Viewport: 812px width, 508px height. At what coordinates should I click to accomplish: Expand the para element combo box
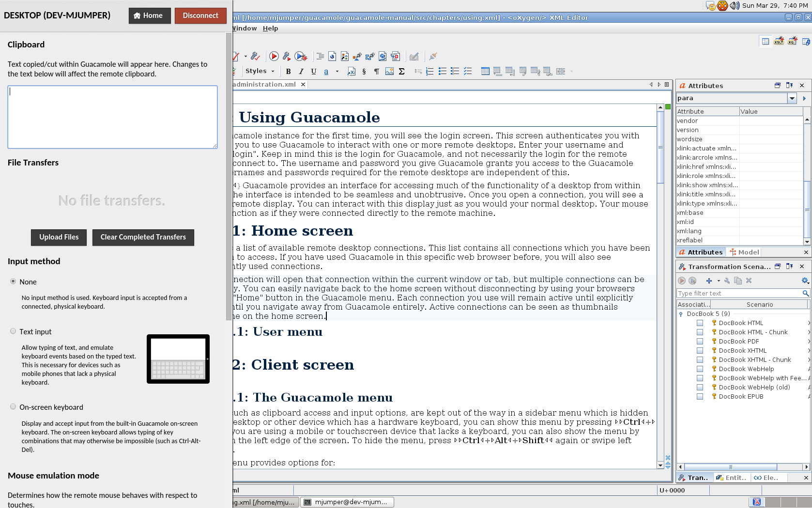(792, 98)
